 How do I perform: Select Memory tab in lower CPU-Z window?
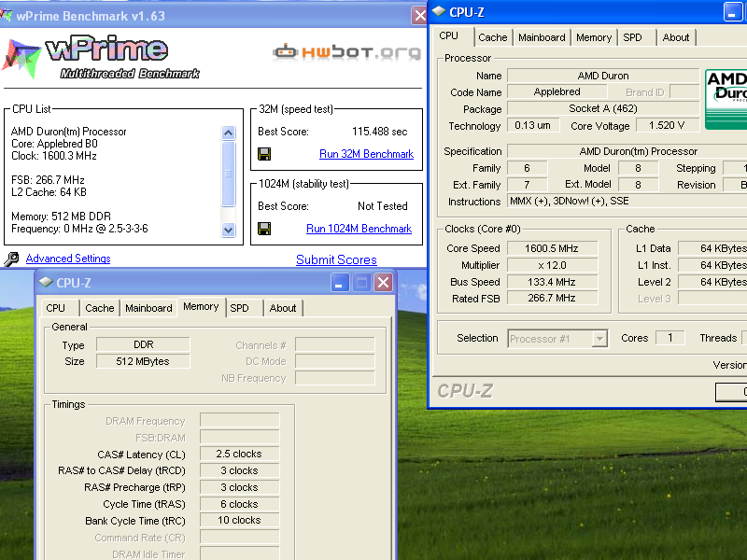coord(201,307)
